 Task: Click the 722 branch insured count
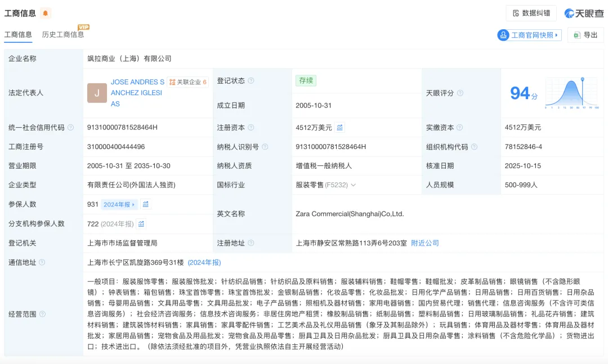tap(93, 224)
